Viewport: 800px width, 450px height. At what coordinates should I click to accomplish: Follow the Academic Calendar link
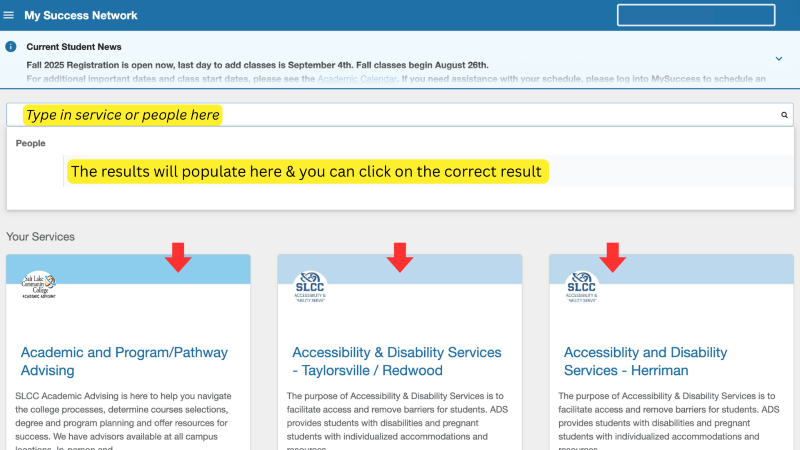(x=356, y=78)
